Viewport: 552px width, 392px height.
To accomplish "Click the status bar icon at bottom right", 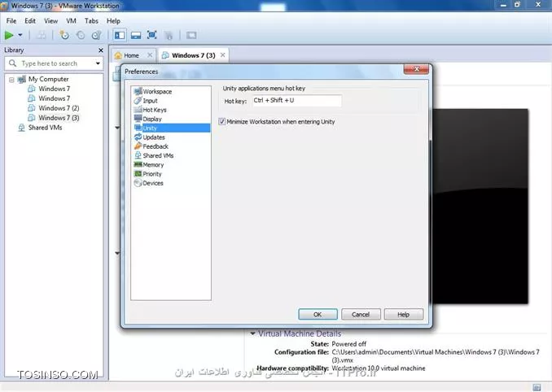I will pyautogui.click(x=537, y=387).
